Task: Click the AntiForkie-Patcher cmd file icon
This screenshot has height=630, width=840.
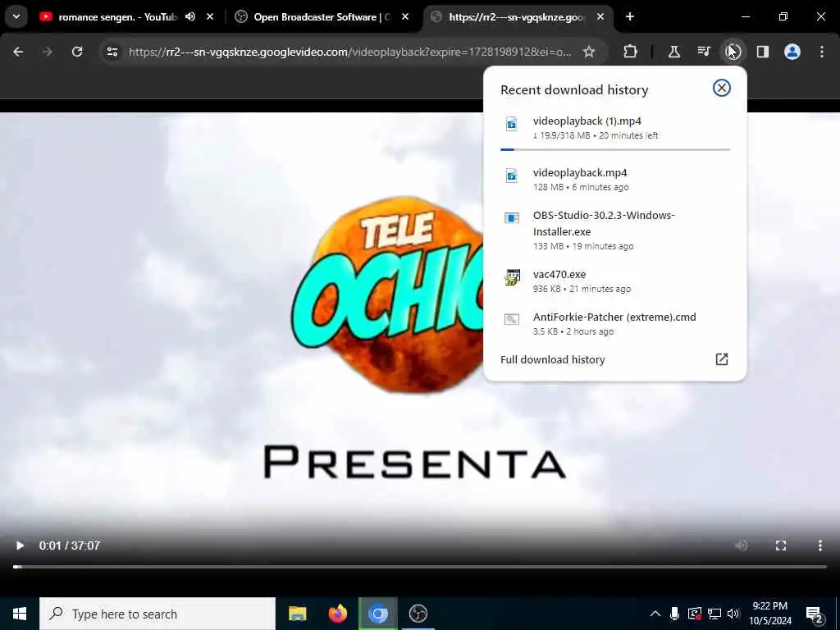Action: coord(512,319)
